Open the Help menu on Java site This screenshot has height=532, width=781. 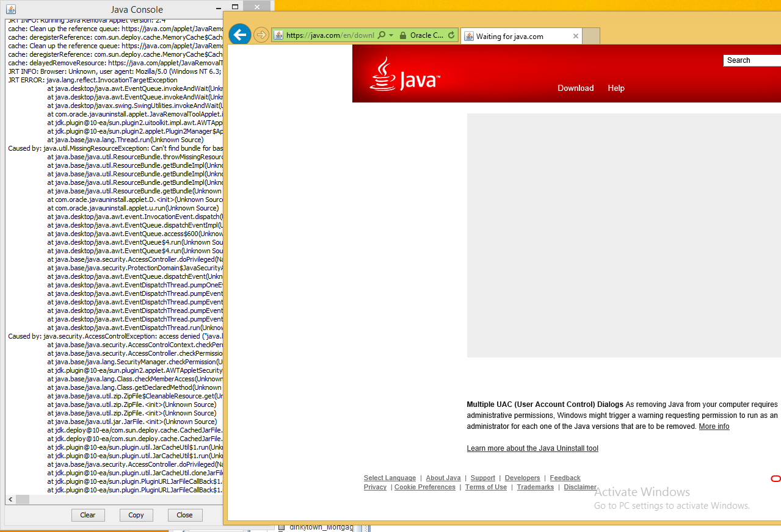tap(616, 88)
